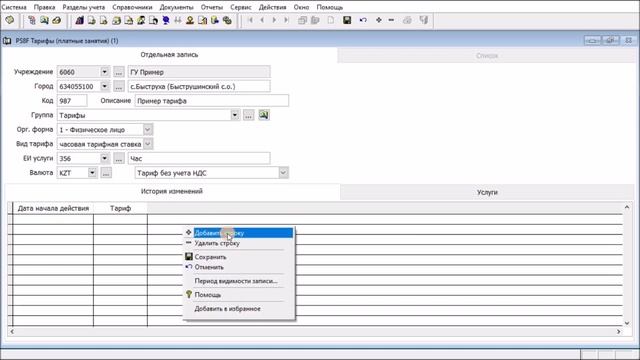Click the cascade windows toolbar icon

click(x=302, y=20)
